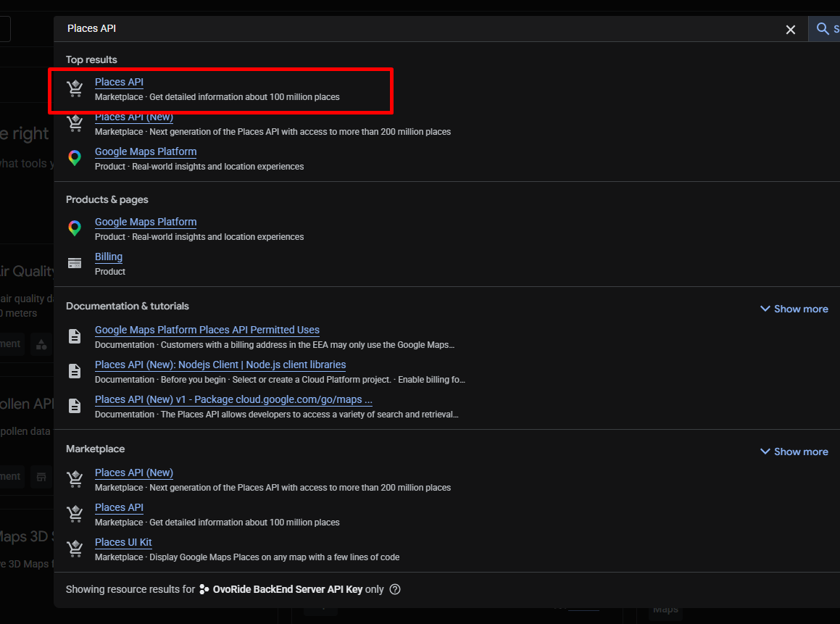Click the project icon beside OvoRide BackEnd Server API Key
This screenshot has height=624, width=840.
[x=204, y=589]
